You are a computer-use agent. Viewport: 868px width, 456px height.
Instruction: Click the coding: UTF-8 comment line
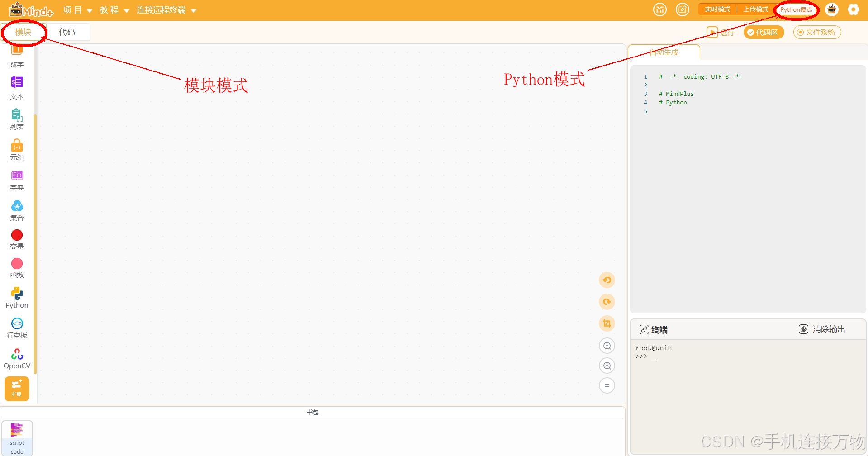[701, 77]
